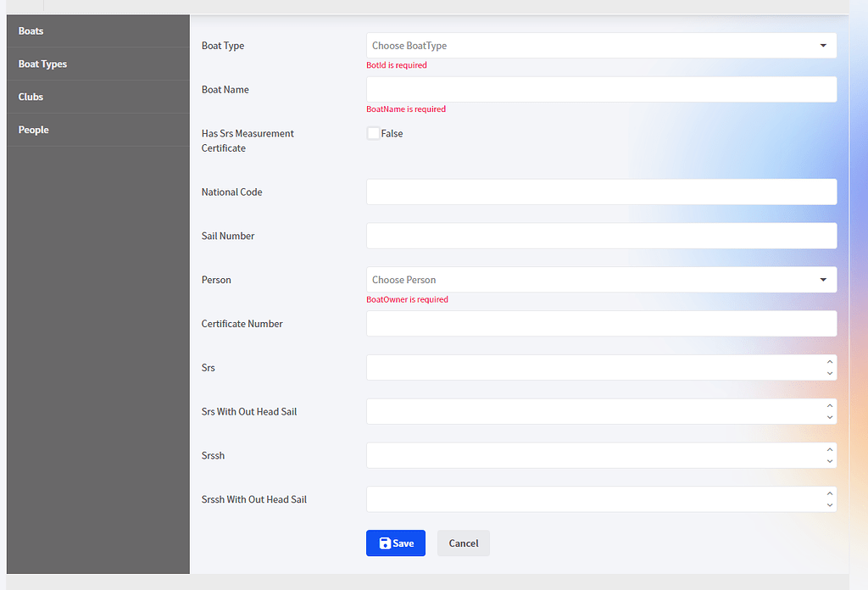Click the Person dropdown caret icon

tap(822, 279)
